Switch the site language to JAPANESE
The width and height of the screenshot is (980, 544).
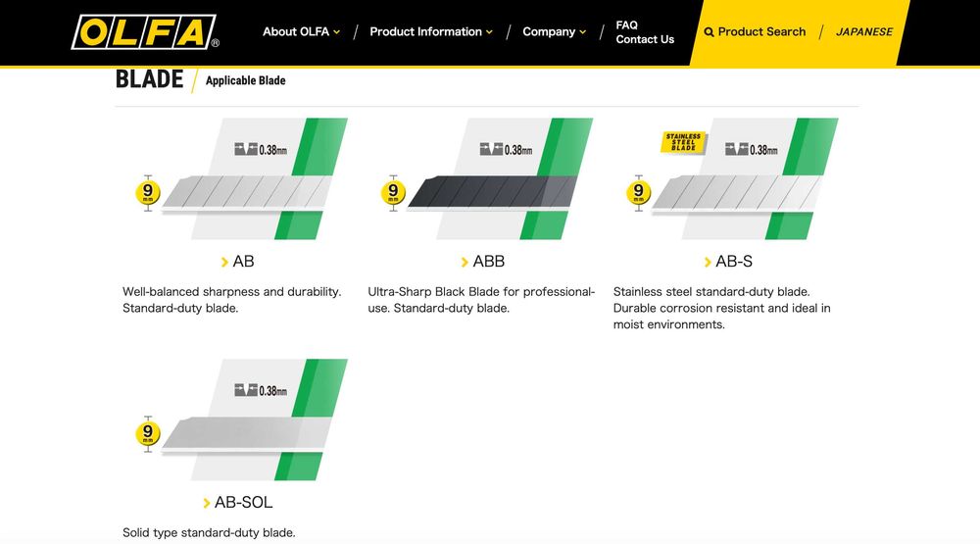click(863, 32)
